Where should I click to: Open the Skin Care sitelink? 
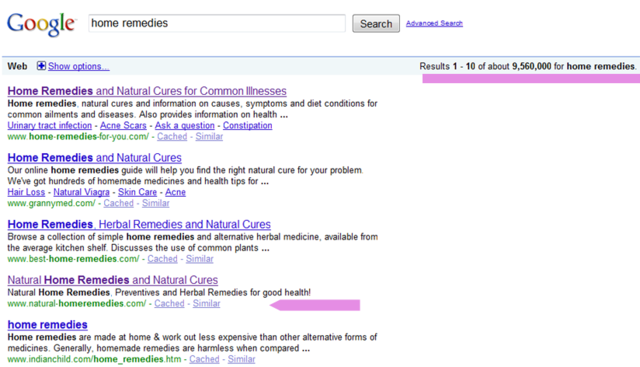[x=137, y=192]
